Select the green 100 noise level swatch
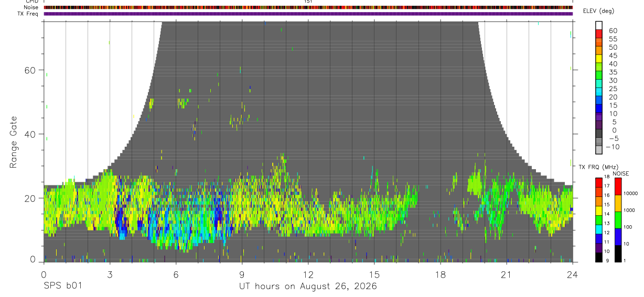 (x=618, y=220)
